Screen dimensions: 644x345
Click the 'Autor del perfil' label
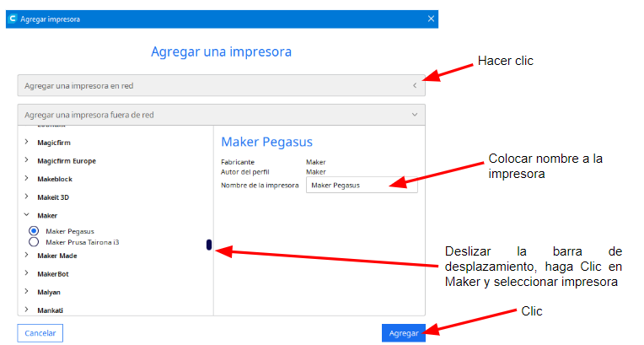(245, 172)
